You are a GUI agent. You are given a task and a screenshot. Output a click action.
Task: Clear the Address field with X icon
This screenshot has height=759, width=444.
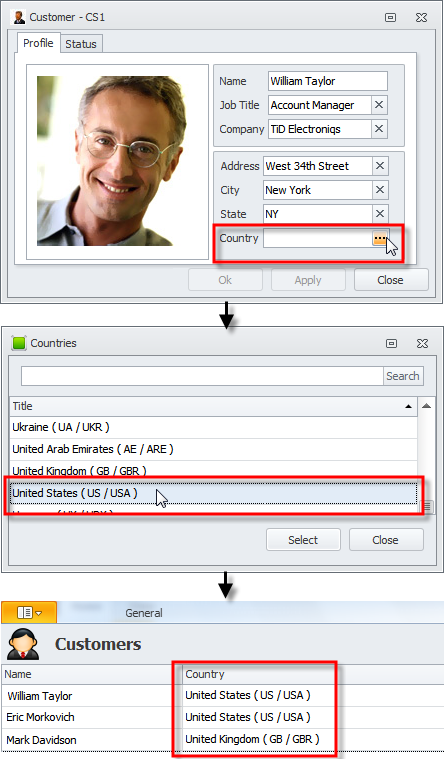click(x=380, y=166)
